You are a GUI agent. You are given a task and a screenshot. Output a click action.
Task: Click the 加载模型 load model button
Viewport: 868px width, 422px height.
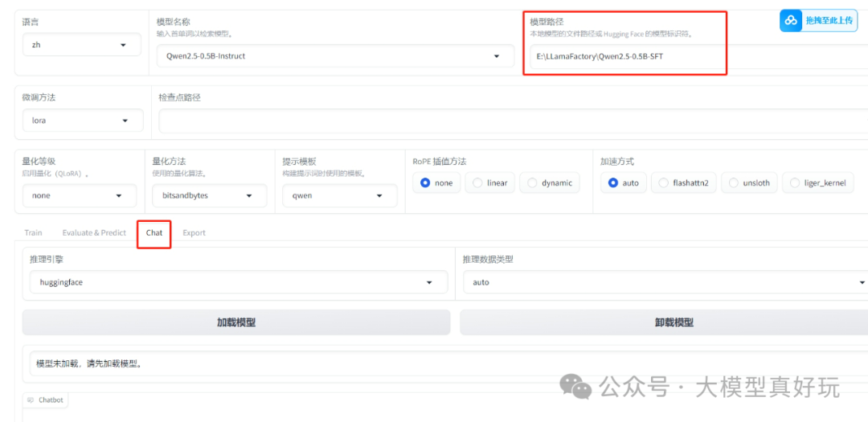point(236,322)
